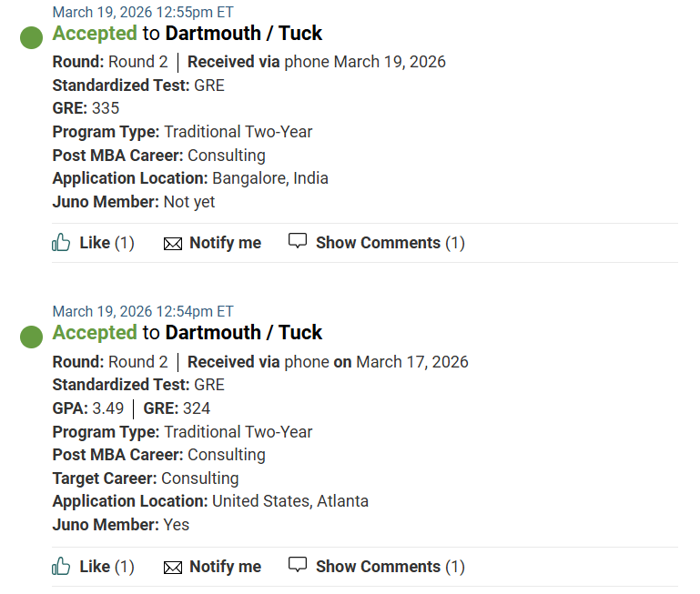Click green status dot on 12:54pm post
Viewport: 700px width, 594px height.
32,337
